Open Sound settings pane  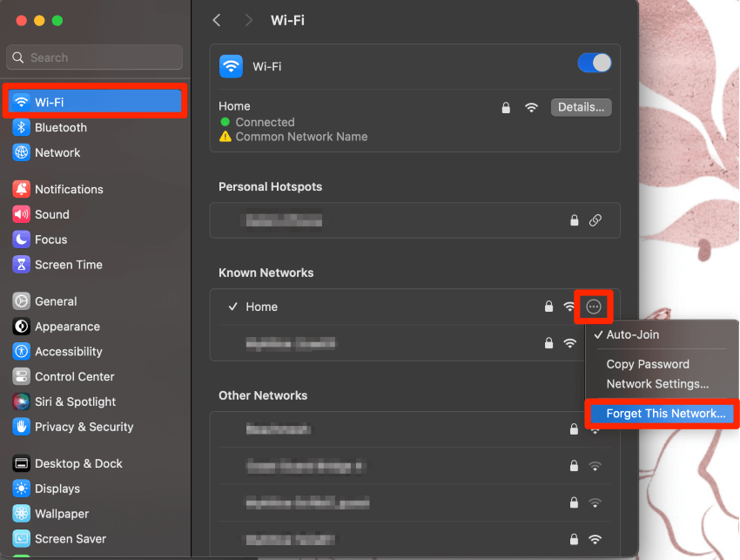pyautogui.click(x=51, y=214)
